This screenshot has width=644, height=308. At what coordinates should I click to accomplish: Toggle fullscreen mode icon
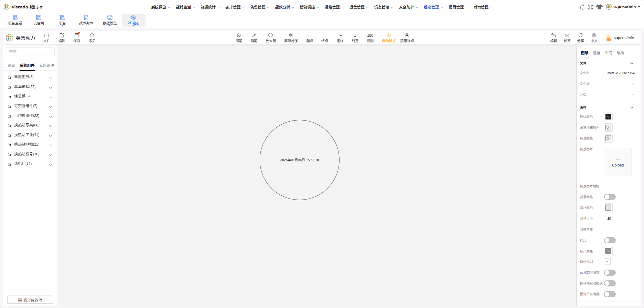coord(590,7)
